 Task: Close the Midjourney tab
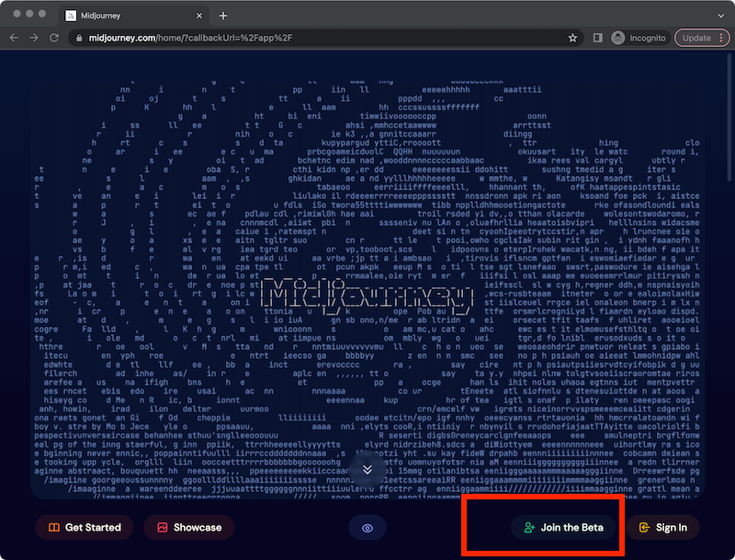(x=198, y=16)
